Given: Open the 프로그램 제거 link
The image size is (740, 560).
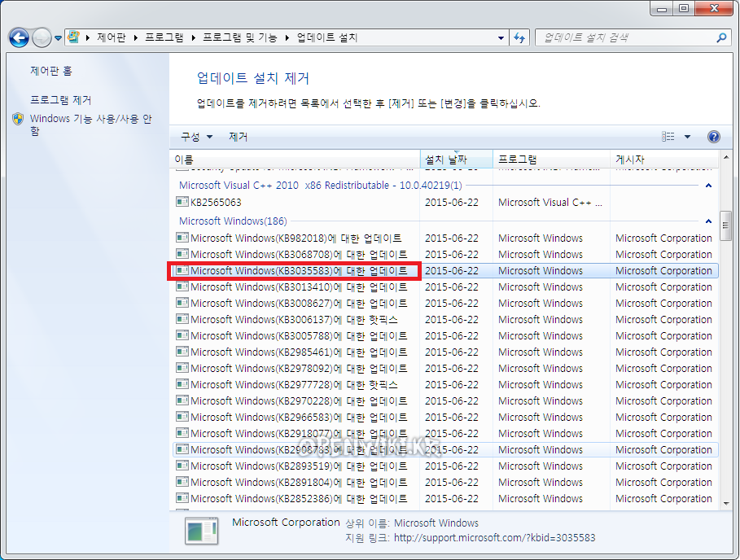Looking at the screenshot, I should tap(61, 100).
